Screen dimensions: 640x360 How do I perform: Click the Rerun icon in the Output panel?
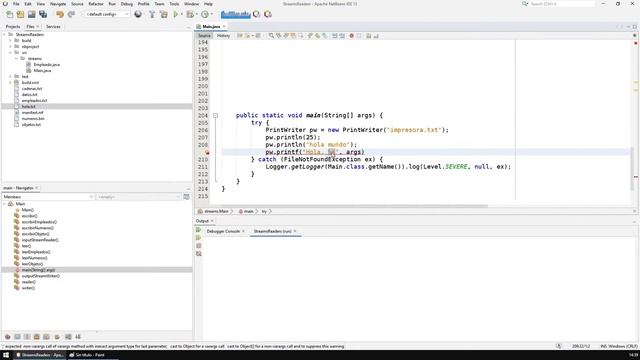[x=198, y=230]
